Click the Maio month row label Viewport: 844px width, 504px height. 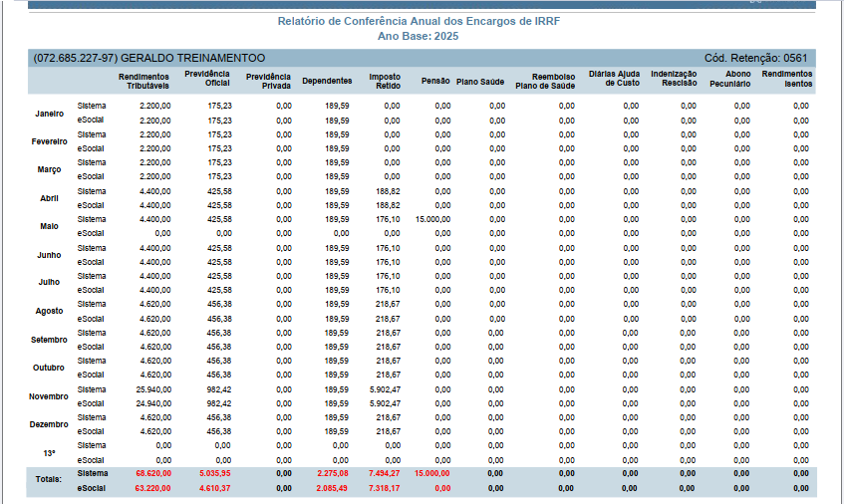tap(49, 226)
